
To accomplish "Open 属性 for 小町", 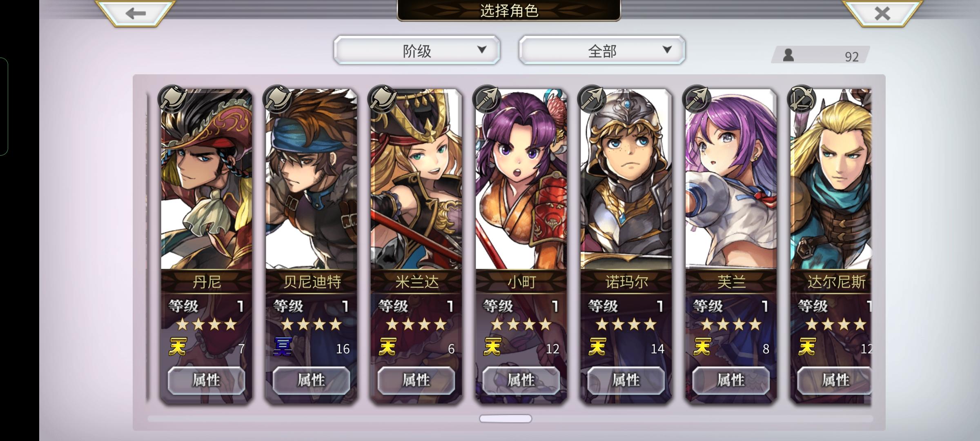I will click(521, 380).
